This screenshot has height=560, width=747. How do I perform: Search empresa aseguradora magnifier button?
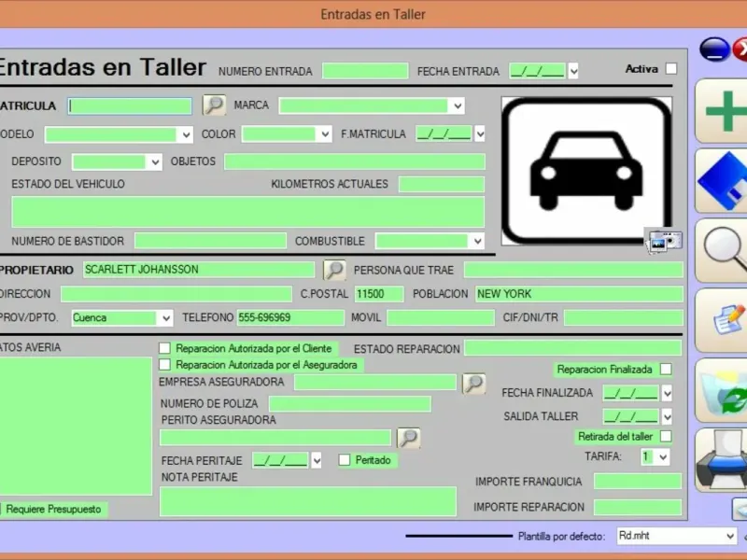474,383
